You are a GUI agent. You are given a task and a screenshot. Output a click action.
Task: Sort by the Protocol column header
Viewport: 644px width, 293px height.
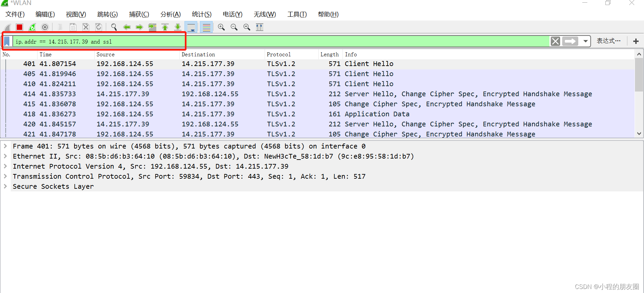pyautogui.click(x=291, y=54)
